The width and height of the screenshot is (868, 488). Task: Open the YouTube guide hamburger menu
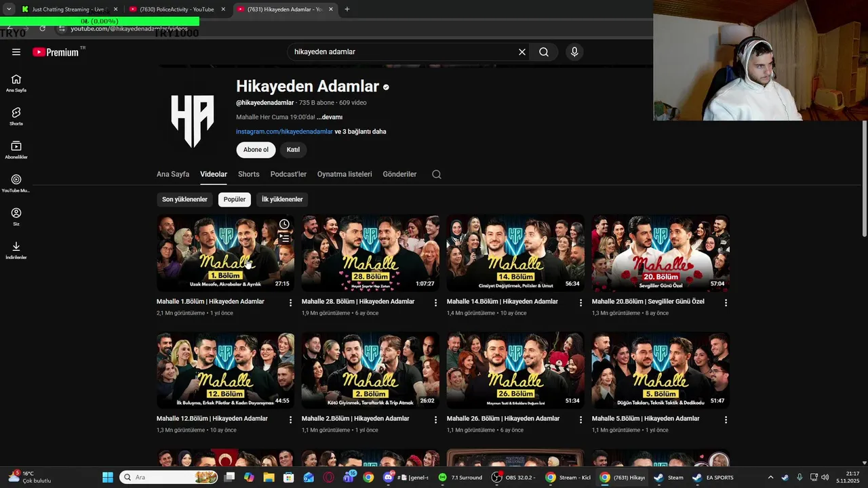[x=16, y=52]
